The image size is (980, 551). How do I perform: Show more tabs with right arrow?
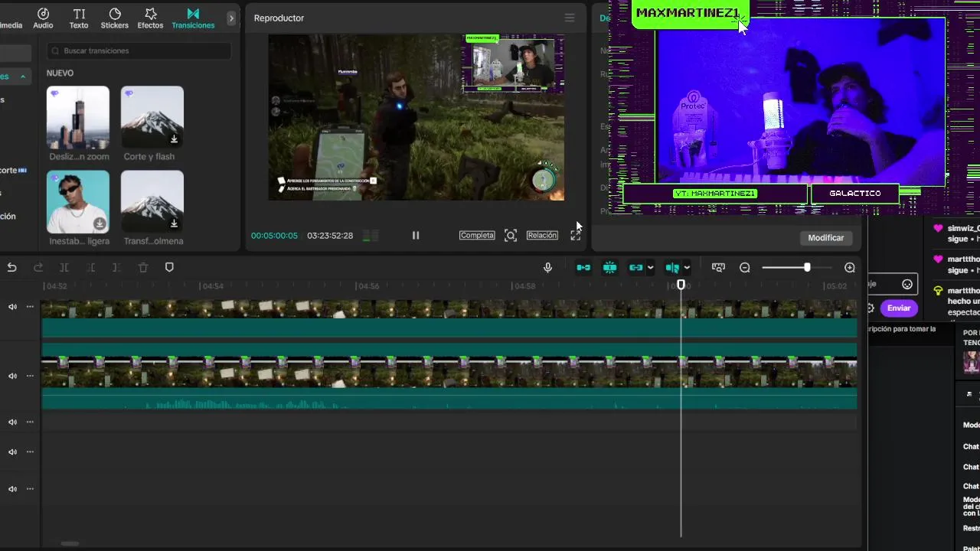click(x=231, y=18)
